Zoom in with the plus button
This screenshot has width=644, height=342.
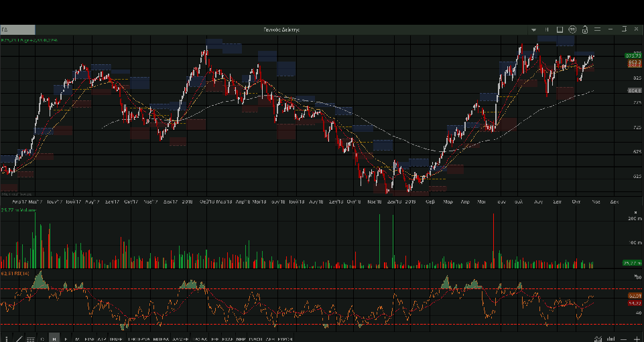point(636,339)
